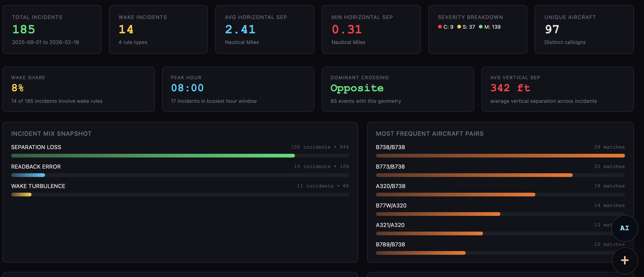
Task: Select the green Minor severity dot
Action: 480,26
